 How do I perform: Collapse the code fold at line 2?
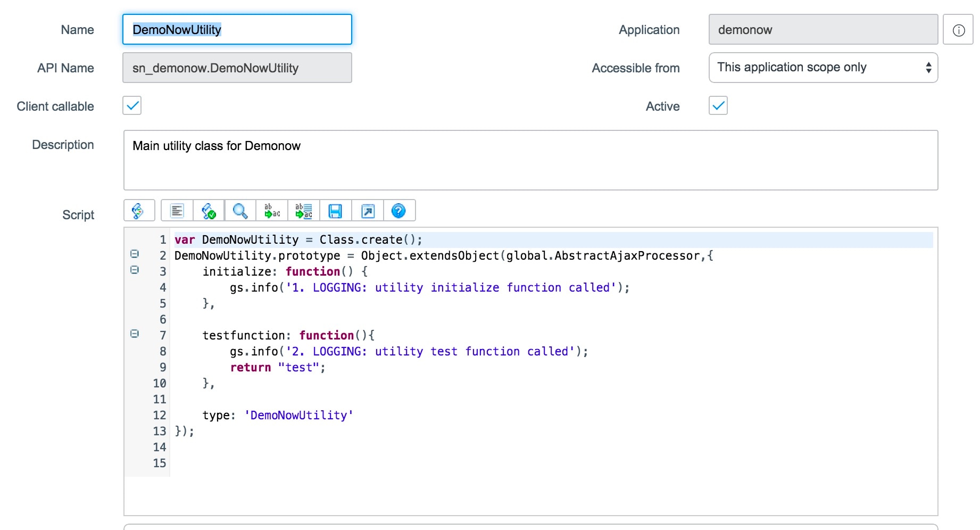tap(135, 254)
